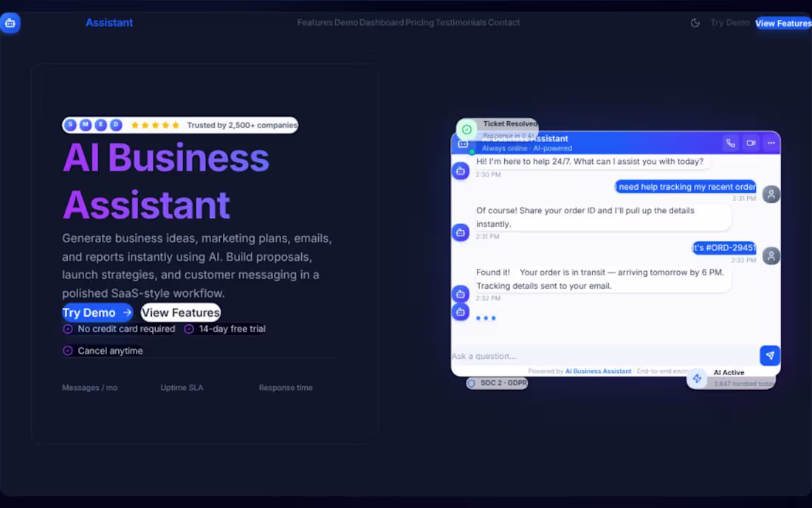The width and height of the screenshot is (812, 508).
Task: Click the View Features hero button
Action: coord(181,313)
